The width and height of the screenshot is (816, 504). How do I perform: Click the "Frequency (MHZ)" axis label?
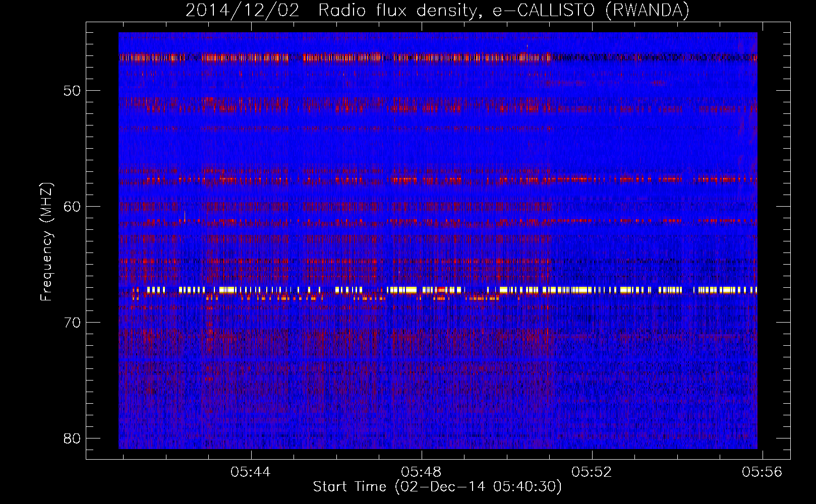tap(46, 241)
